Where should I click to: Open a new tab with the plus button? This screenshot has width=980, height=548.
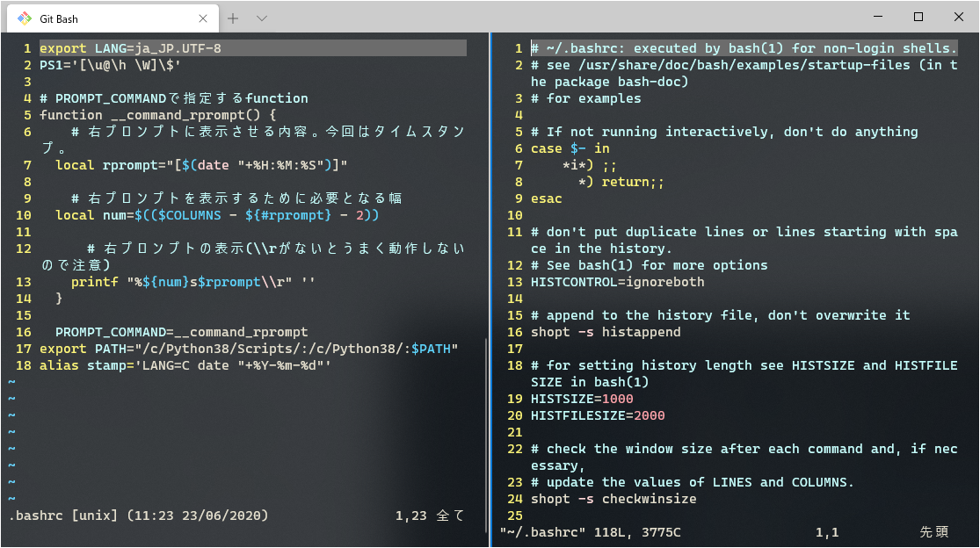coord(230,17)
